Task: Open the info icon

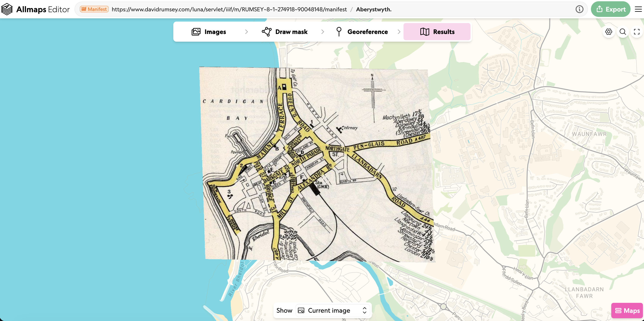Action: 579,9
